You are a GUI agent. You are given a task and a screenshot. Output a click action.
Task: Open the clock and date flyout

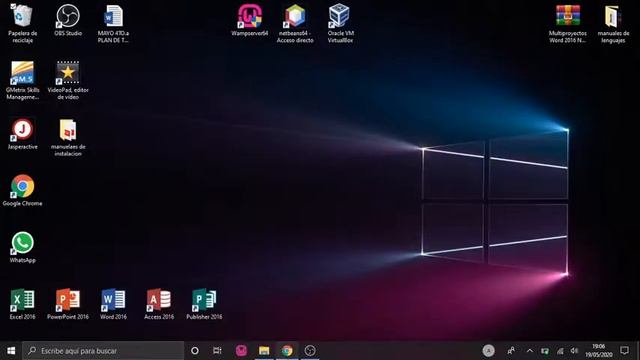[x=599, y=351]
